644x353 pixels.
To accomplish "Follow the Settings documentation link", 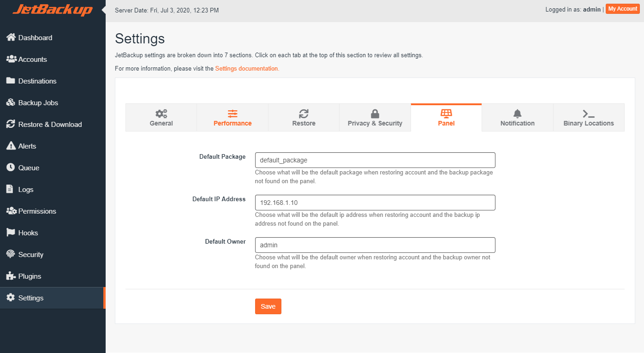I will (x=247, y=68).
